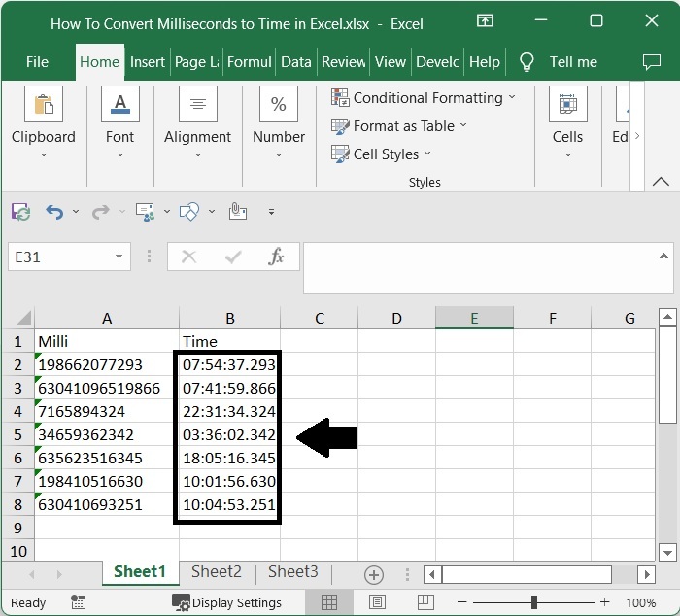Open the Insert Function fx button
The height and width of the screenshot is (616, 680).
click(276, 257)
